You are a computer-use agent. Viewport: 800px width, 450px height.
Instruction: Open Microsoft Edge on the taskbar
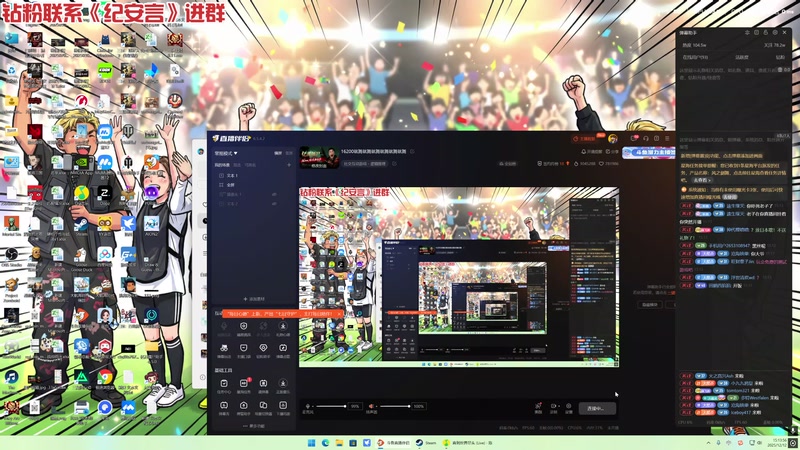tap(326, 443)
